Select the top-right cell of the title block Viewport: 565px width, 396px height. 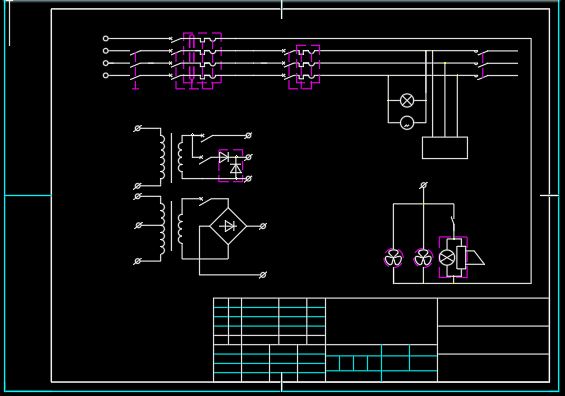(x=493, y=312)
